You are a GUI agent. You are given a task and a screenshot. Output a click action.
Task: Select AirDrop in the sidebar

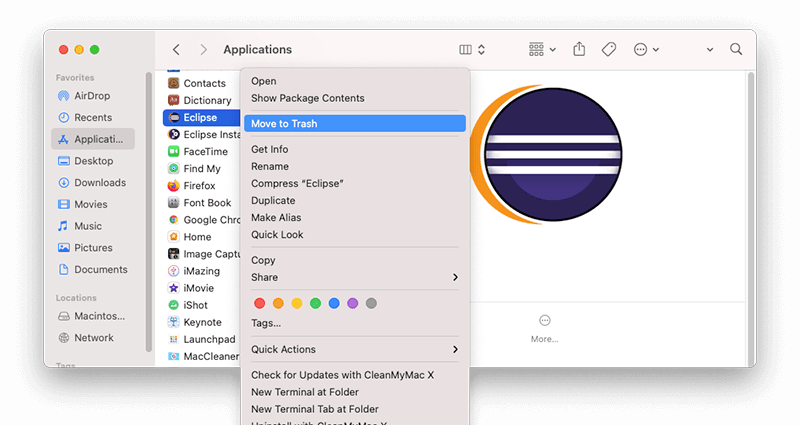(92, 95)
